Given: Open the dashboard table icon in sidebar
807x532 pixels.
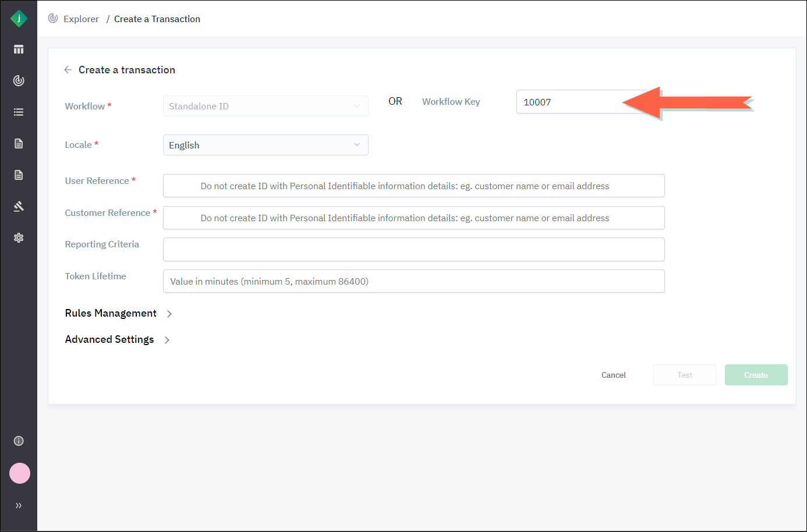Looking at the screenshot, I should (x=19, y=49).
